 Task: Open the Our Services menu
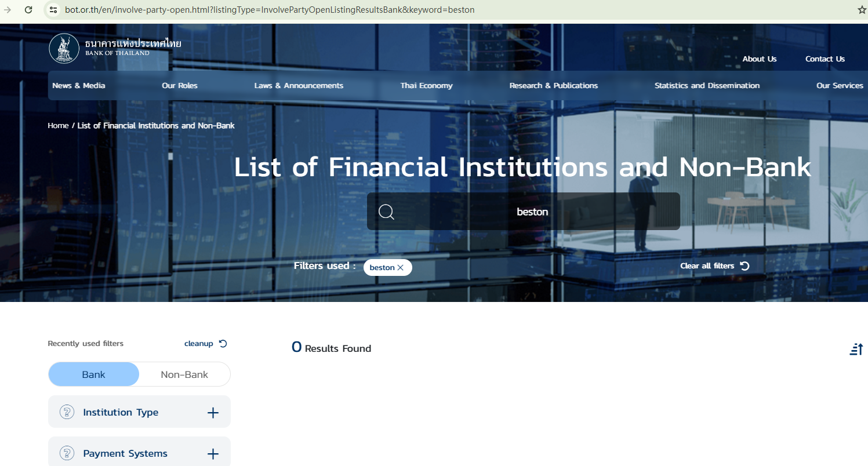pyautogui.click(x=840, y=86)
